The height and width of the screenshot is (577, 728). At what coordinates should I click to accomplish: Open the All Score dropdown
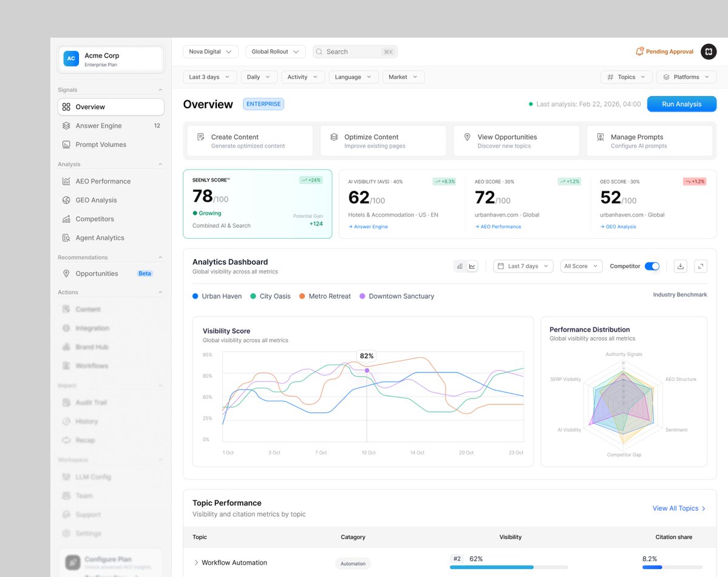pos(581,266)
